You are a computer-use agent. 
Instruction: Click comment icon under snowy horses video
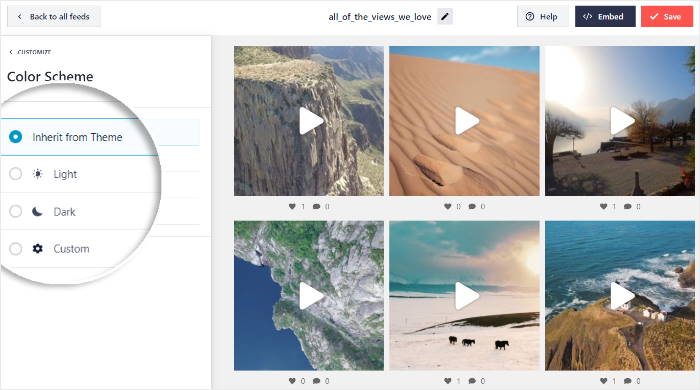click(x=472, y=381)
